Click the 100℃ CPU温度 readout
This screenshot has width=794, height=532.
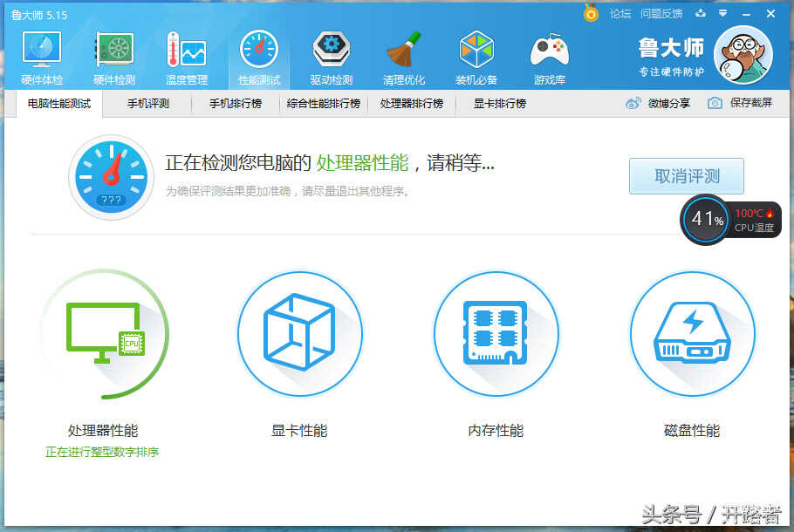pos(754,220)
